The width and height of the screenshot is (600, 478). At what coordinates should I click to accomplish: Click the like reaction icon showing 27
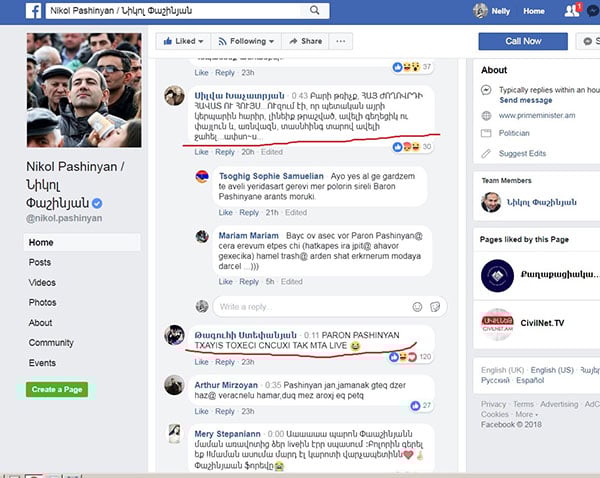pyautogui.click(x=415, y=406)
